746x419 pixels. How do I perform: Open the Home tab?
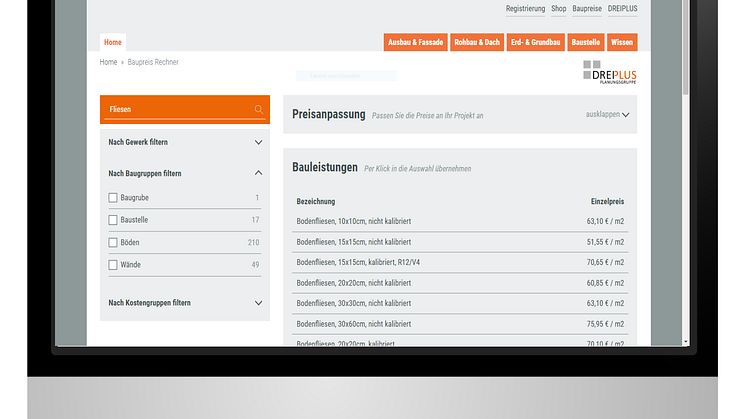click(113, 43)
